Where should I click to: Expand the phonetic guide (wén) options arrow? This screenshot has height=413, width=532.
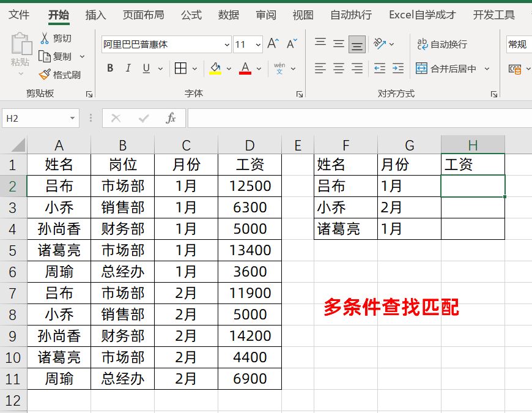click(293, 69)
